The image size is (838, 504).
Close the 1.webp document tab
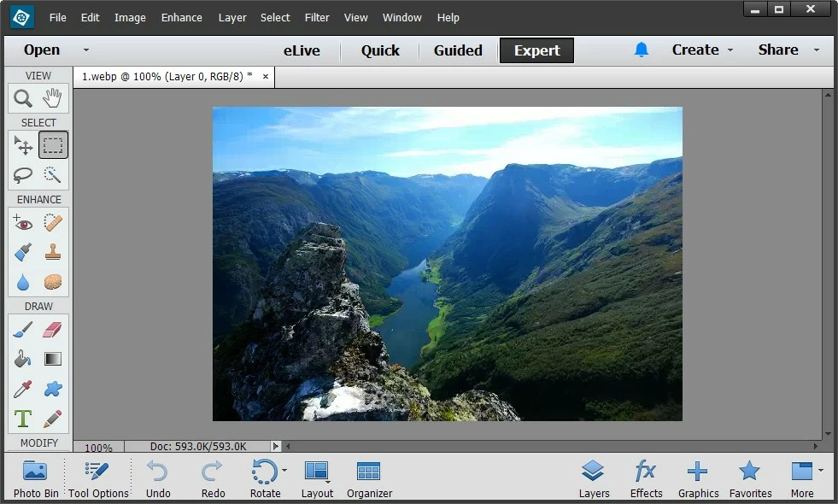coord(265,76)
